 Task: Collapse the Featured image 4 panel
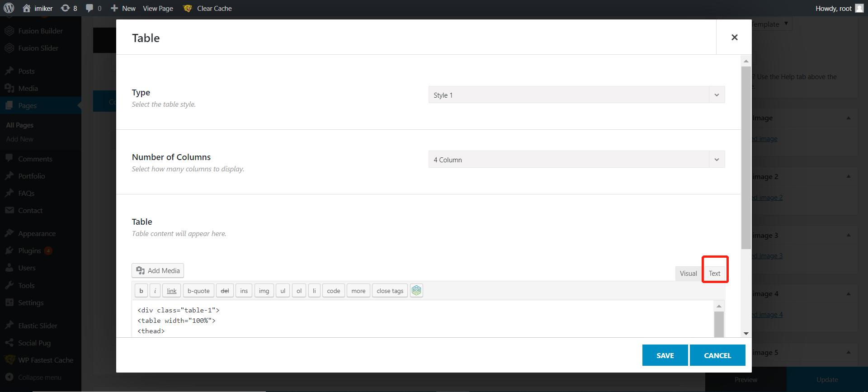[x=849, y=293]
